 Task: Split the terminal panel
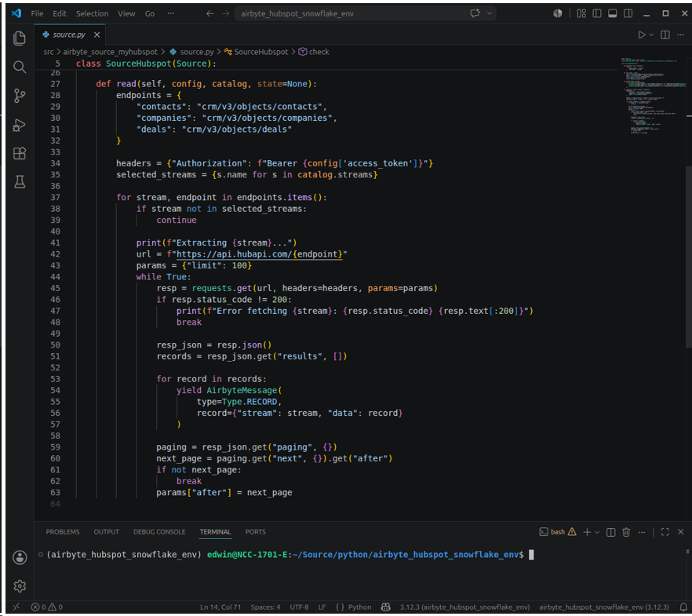tap(610, 532)
